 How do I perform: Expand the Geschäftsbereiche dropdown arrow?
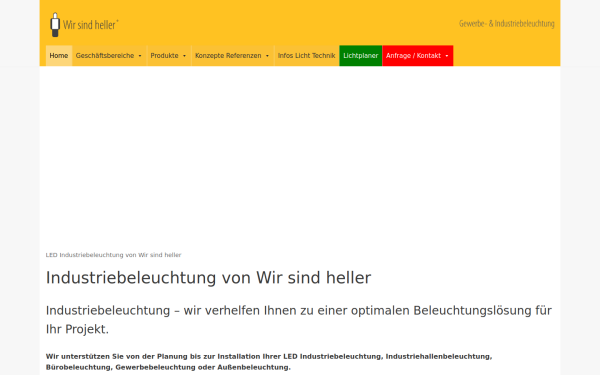140,56
